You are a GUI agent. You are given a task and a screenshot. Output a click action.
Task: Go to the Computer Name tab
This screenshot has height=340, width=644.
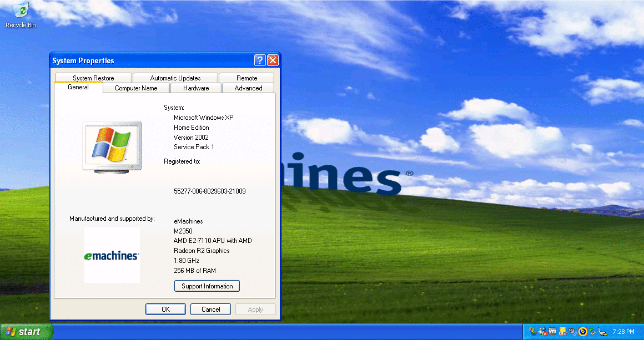136,88
